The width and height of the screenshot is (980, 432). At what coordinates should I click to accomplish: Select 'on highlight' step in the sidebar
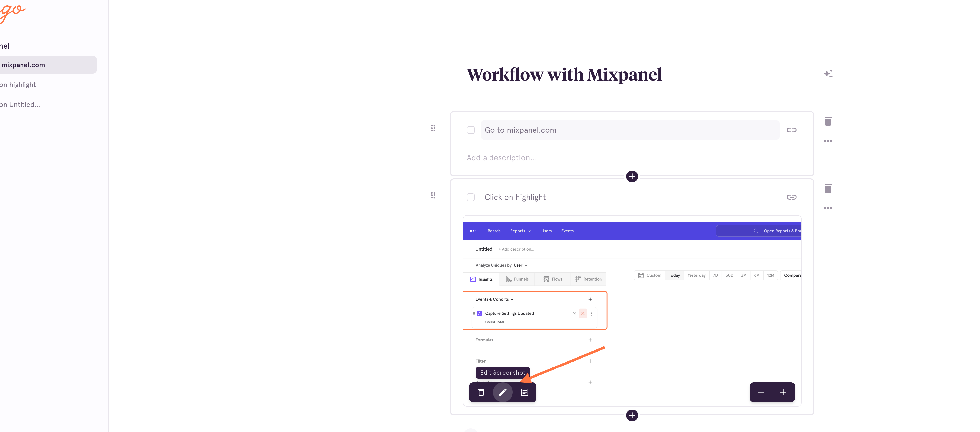(x=18, y=85)
